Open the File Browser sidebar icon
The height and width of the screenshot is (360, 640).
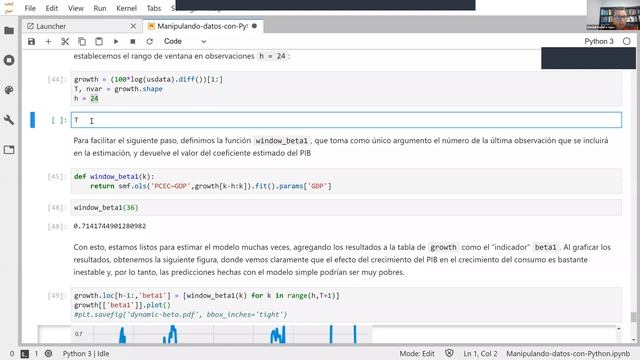coord(9,31)
